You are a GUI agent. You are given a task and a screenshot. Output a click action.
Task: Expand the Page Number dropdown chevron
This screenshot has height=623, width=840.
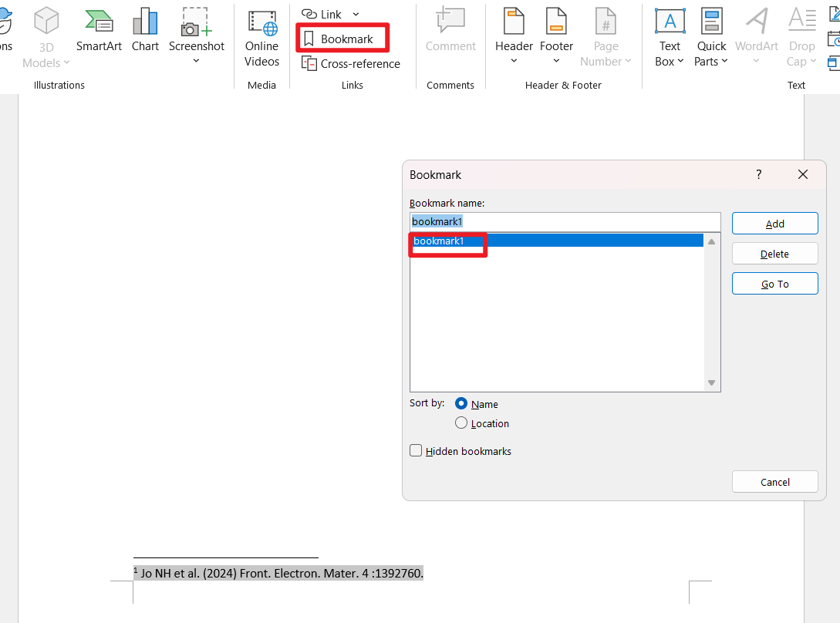[628, 61]
